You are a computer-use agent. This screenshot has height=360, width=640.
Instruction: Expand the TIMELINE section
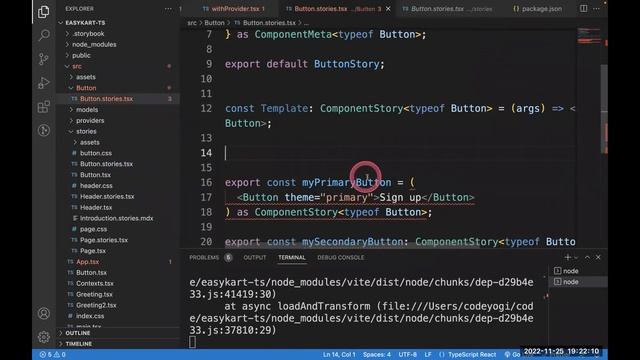pyautogui.click(x=118, y=344)
